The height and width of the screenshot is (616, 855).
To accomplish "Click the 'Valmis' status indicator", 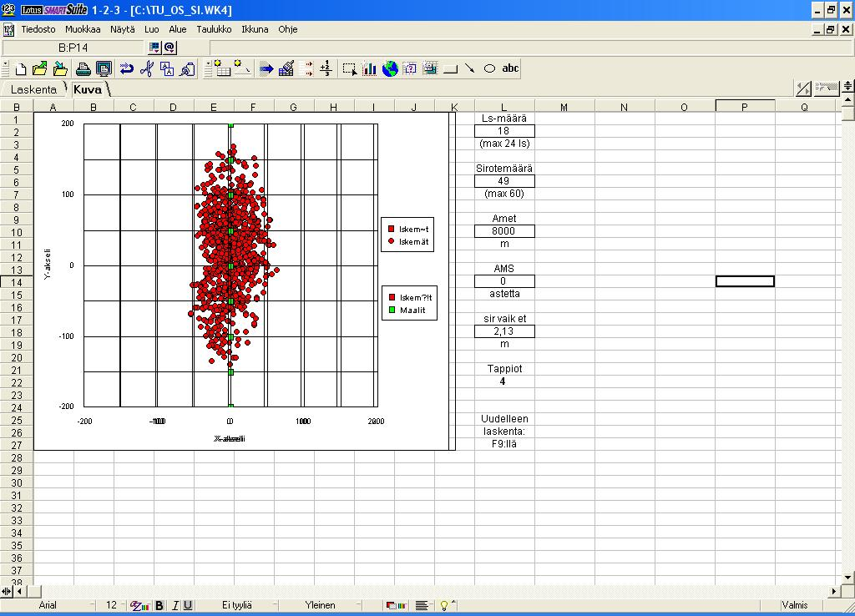I will pos(795,606).
